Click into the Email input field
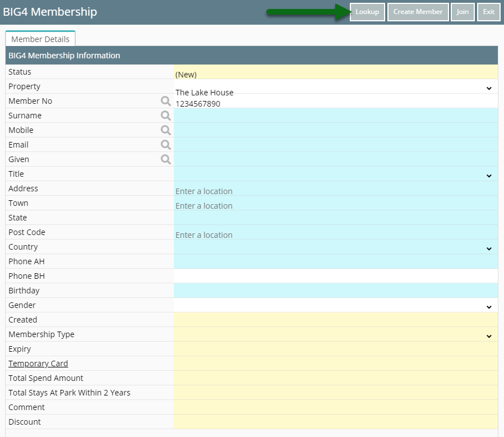Viewport: 504px width, 437px height. pos(336,145)
